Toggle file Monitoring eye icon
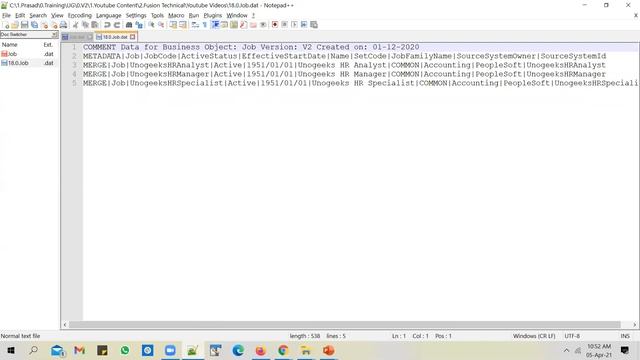Image resolution: width=640 pixels, height=360 pixels. pyautogui.click(x=263, y=25)
